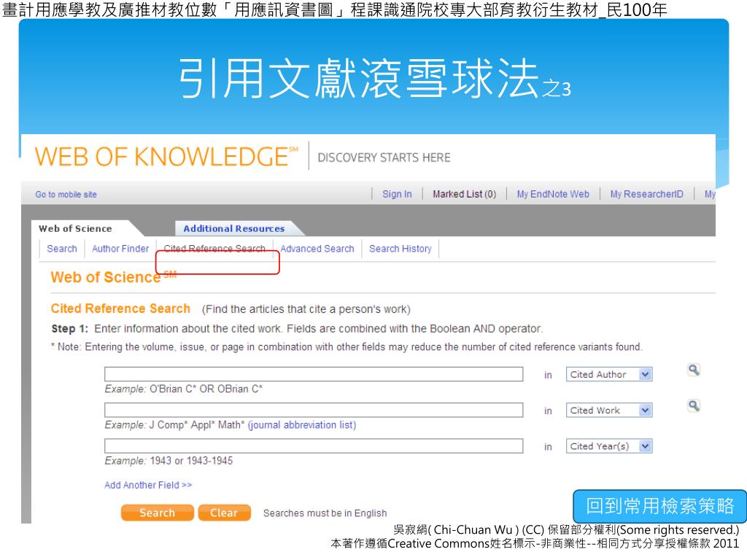
Task: Click the Go to mobile site link
Action: point(66,194)
